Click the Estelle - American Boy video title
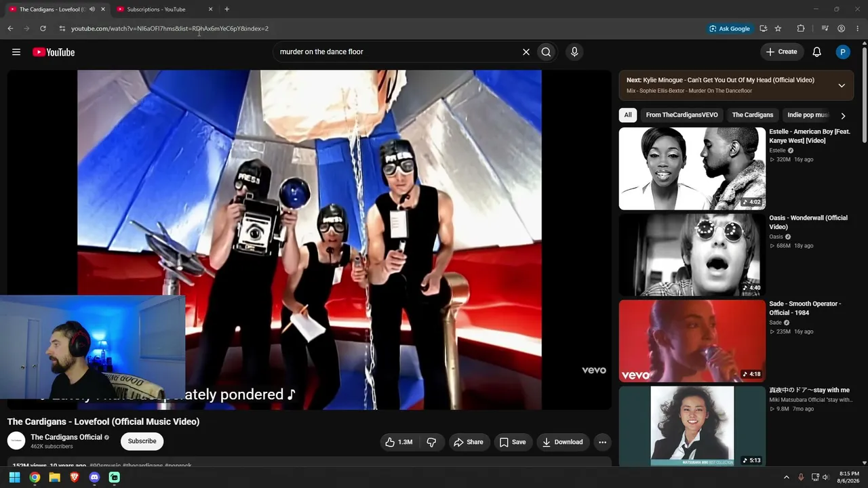This screenshot has height=488, width=868. tap(810, 136)
